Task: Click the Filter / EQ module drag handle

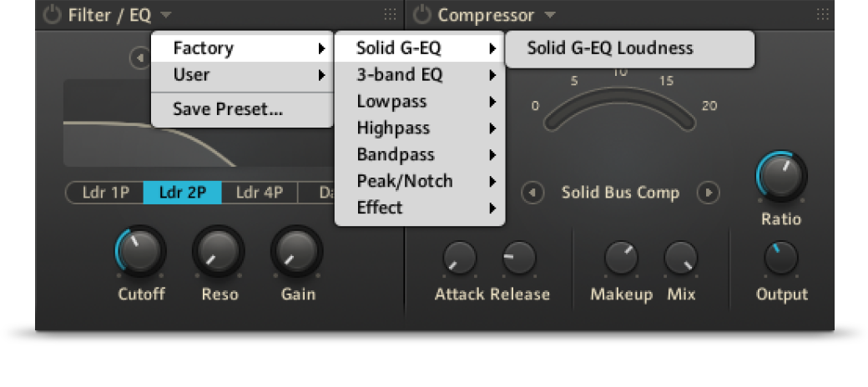Action: pos(391,15)
